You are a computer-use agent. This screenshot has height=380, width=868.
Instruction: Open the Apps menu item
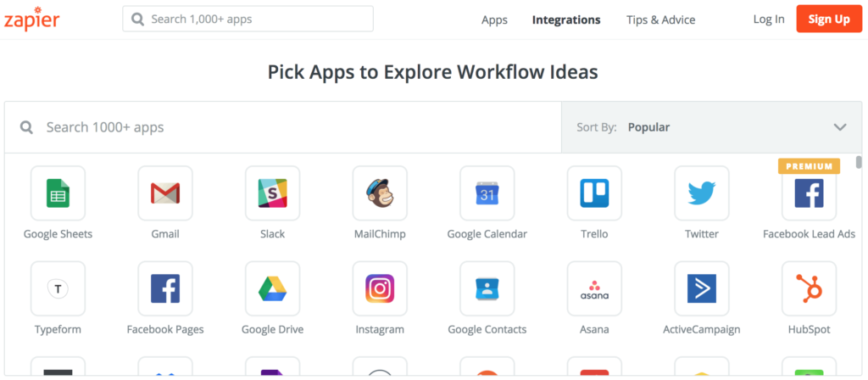pyautogui.click(x=494, y=20)
